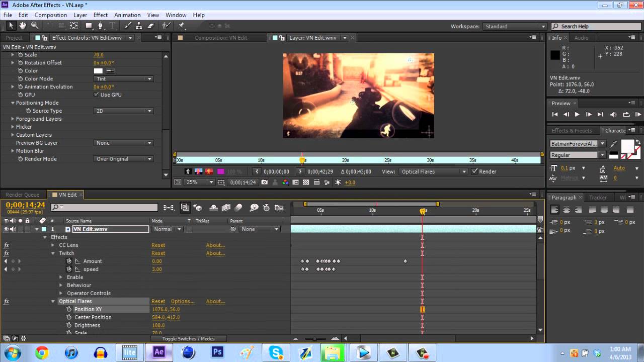Image resolution: width=644 pixels, height=362 pixels.
Task: Toggle CC Lens effect fx switch
Action: [x=7, y=245]
